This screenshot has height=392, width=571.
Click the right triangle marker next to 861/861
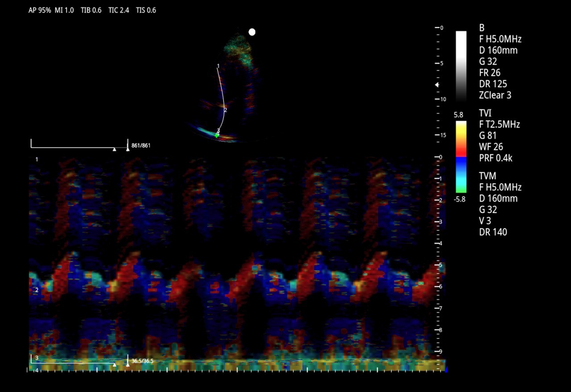(128, 149)
